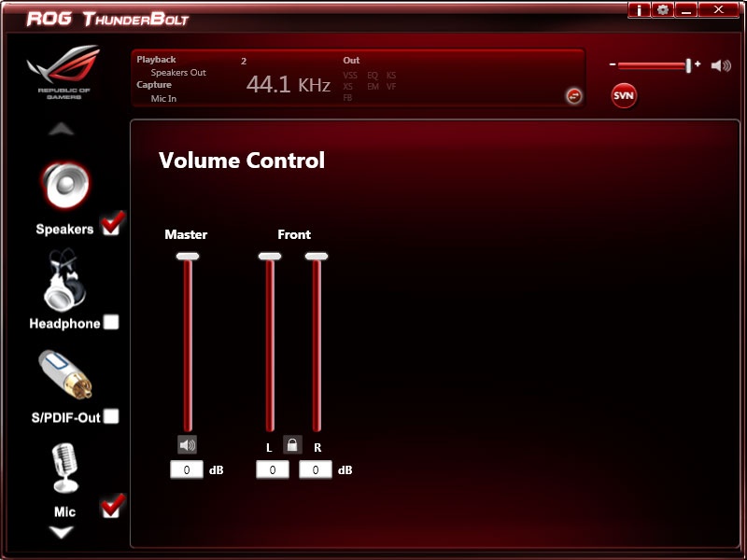Click the round red swap-arrows icon in status panel
Screen dimensions: 747x560
(x=574, y=96)
